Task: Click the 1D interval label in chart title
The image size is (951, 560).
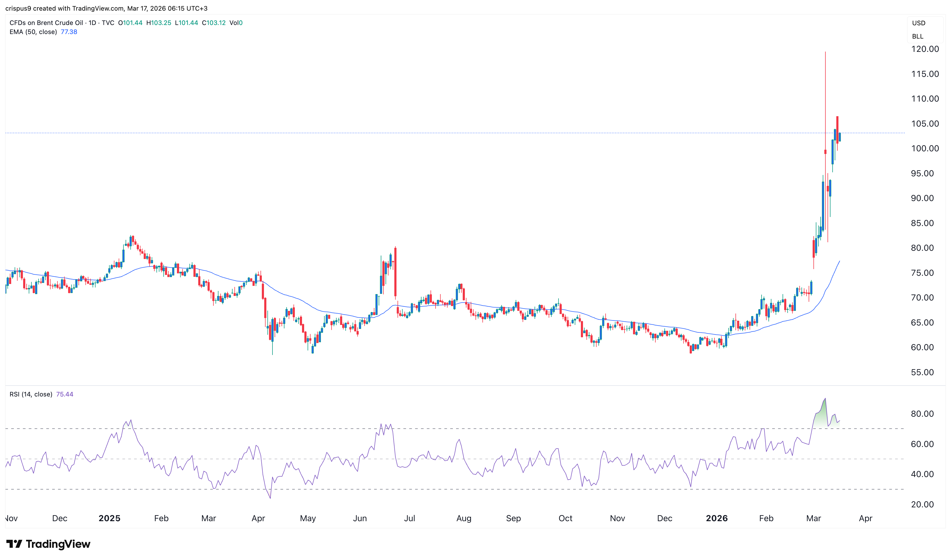Action: tap(92, 23)
